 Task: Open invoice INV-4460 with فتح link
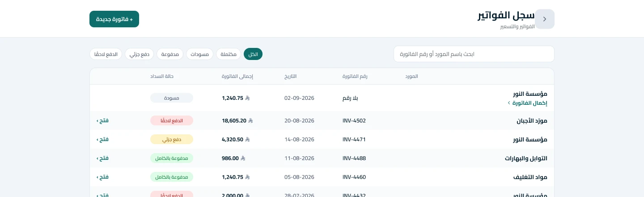pyautogui.click(x=102, y=177)
